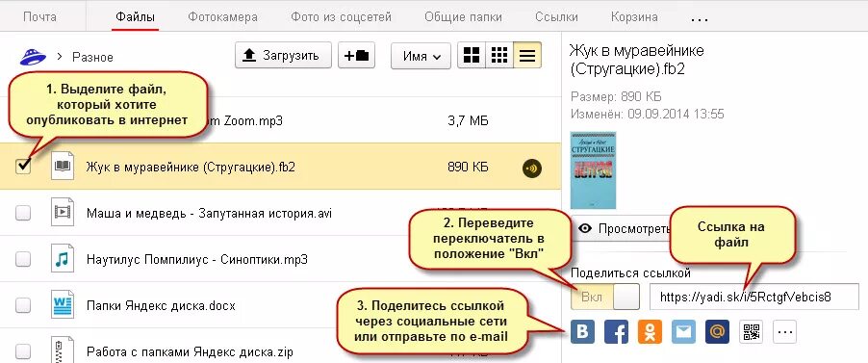This screenshot has height=363, width=868.
Task: Click the create new folder icon button
Action: click(356, 56)
